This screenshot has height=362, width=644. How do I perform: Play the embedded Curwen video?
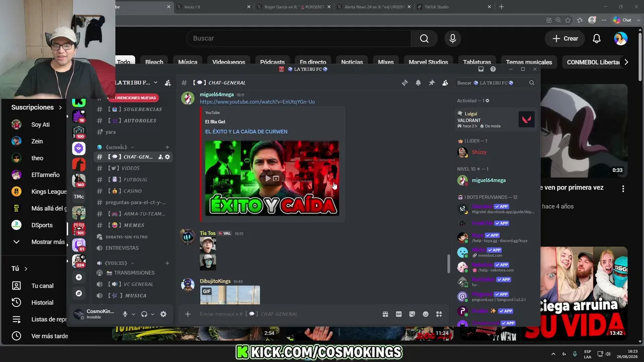pos(267,178)
